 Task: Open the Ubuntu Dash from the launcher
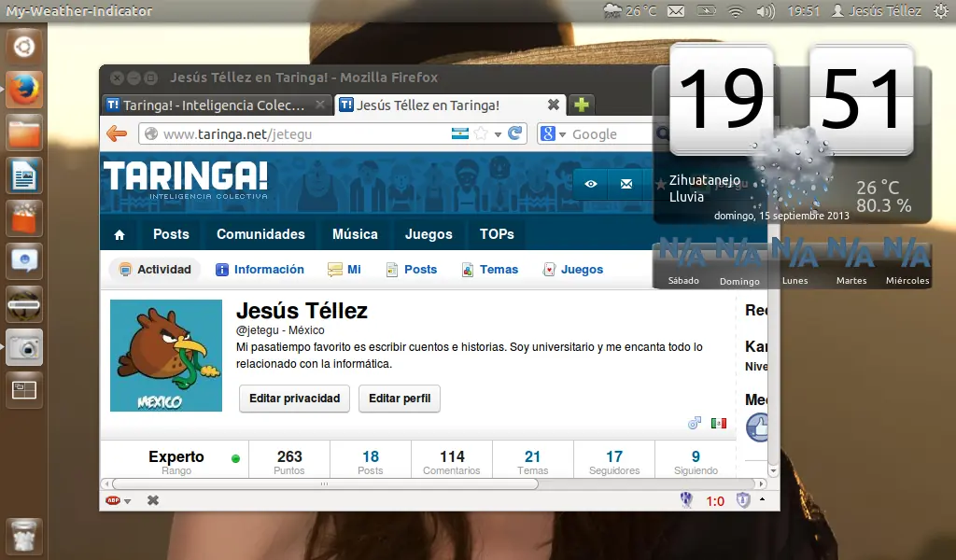(23, 47)
